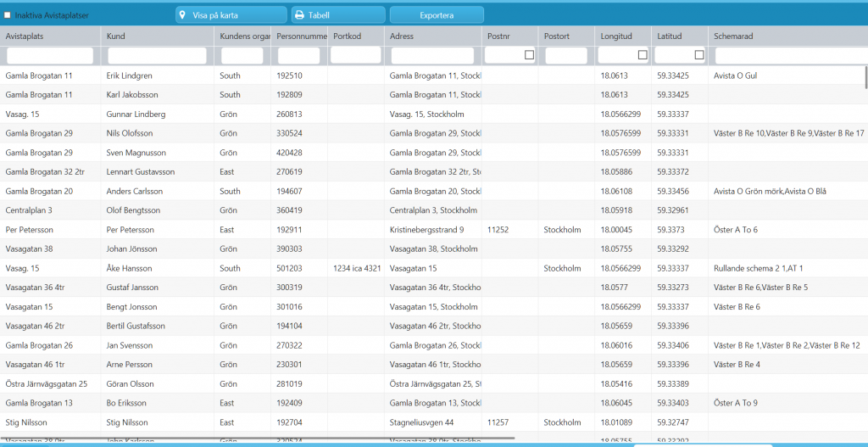Focus the Kund filter text field

coord(157,55)
